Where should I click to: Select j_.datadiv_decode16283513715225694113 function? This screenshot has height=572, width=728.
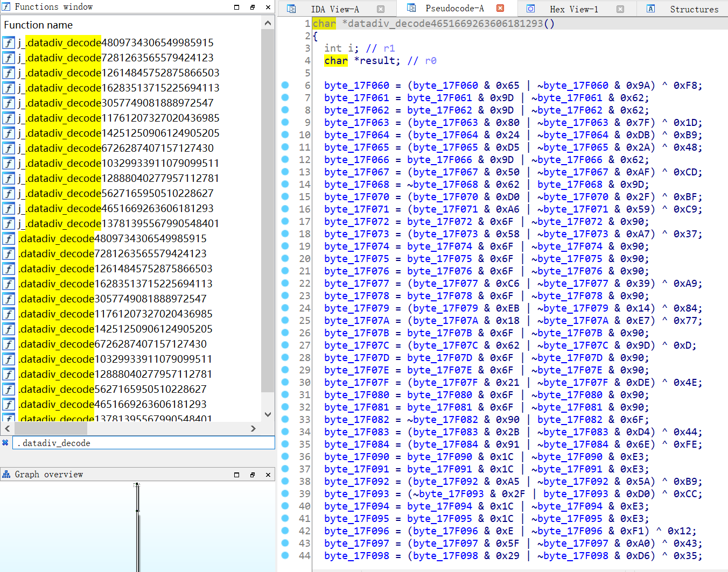(118, 88)
